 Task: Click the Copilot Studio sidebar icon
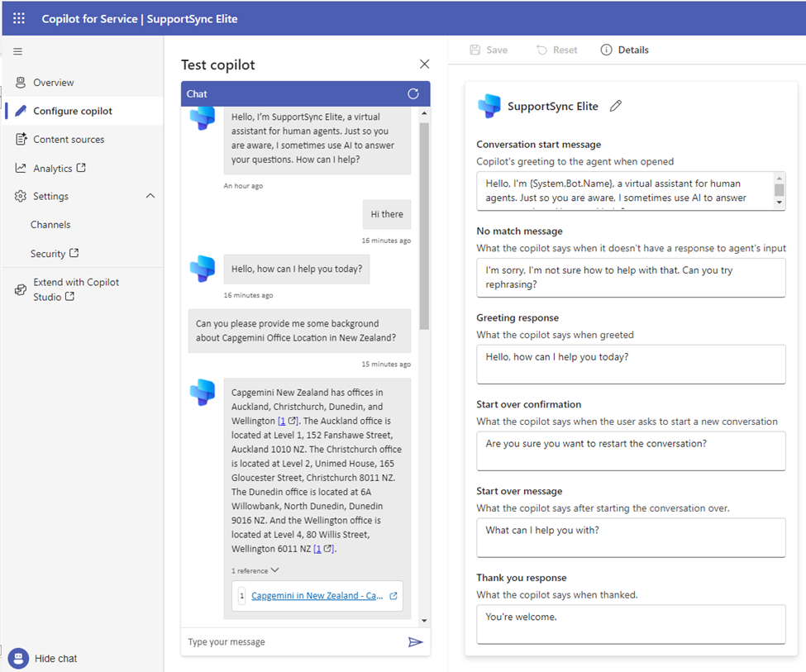21,289
